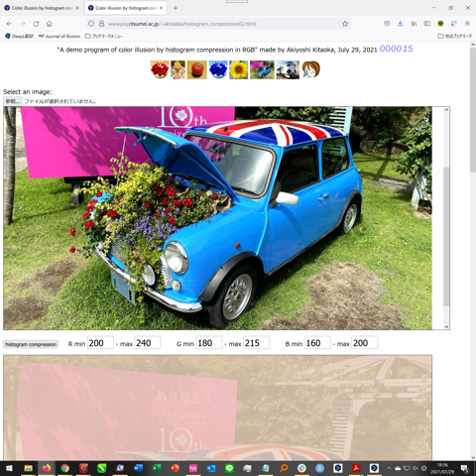The height and width of the screenshot is (476, 476).
Task: Open the LINE app from the taskbar
Action: [x=229, y=468]
